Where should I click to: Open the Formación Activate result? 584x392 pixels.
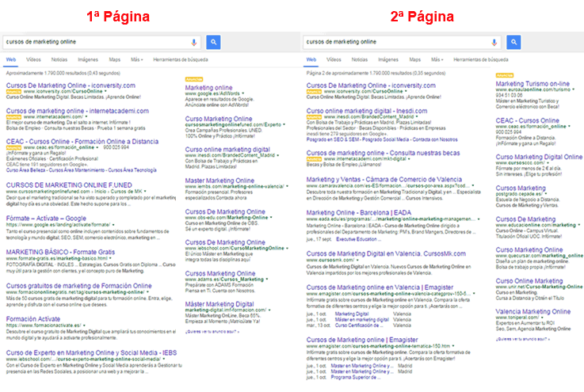[x=33, y=319]
